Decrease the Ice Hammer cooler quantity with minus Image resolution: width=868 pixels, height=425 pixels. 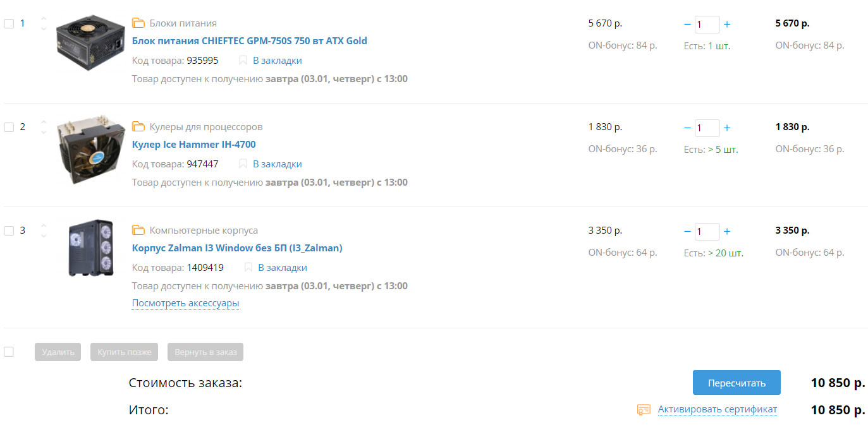[x=688, y=128]
